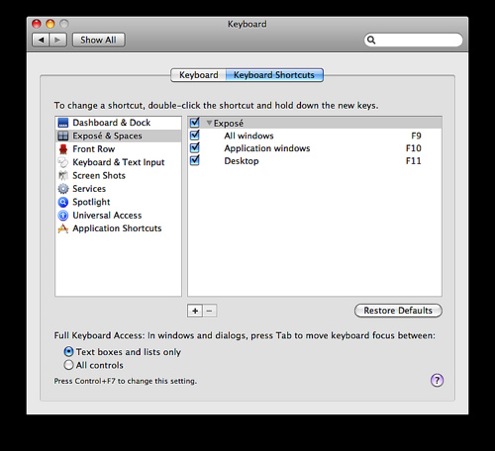This screenshot has height=451, width=495.
Task: Select the Screen Shots category icon
Action: coord(63,176)
